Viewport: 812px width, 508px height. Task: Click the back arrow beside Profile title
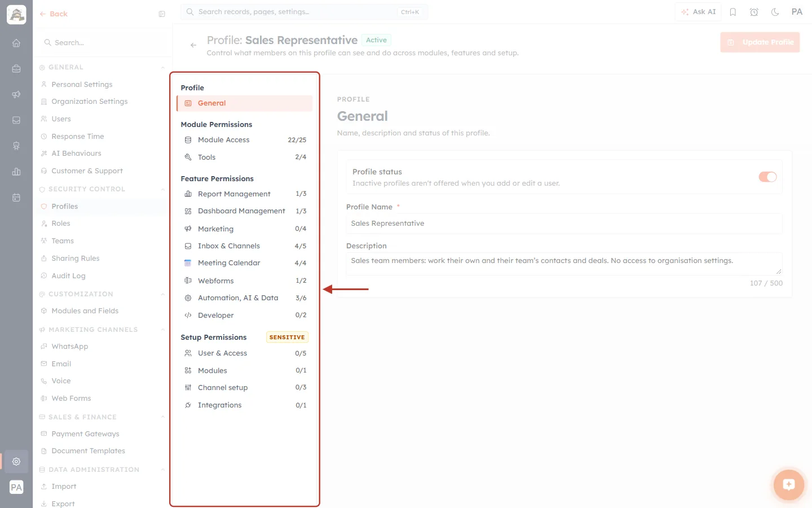click(x=193, y=45)
